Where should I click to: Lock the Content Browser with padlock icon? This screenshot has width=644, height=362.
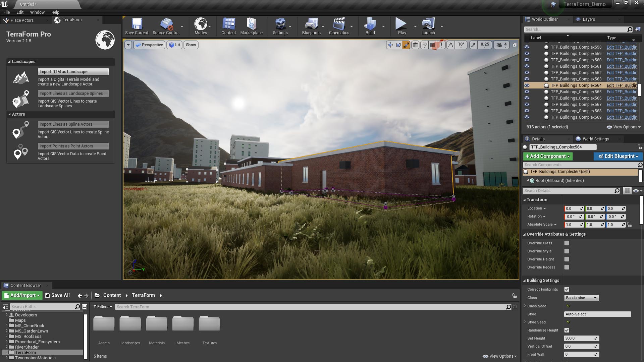(x=514, y=296)
